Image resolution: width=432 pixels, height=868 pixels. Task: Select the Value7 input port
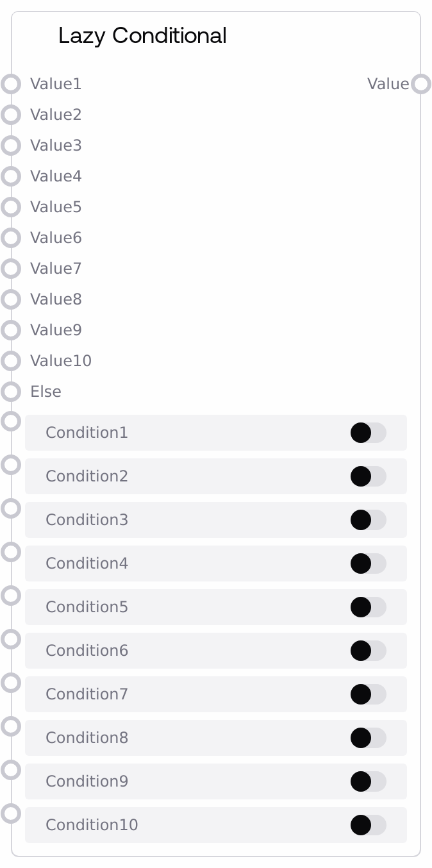11,269
